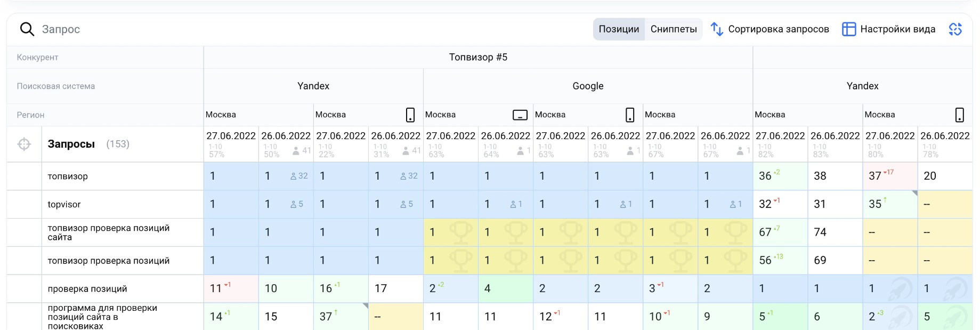Screen dimensions: 980x330
Task: Click the mobile phone icon in Google Москва header
Action: coord(630,115)
